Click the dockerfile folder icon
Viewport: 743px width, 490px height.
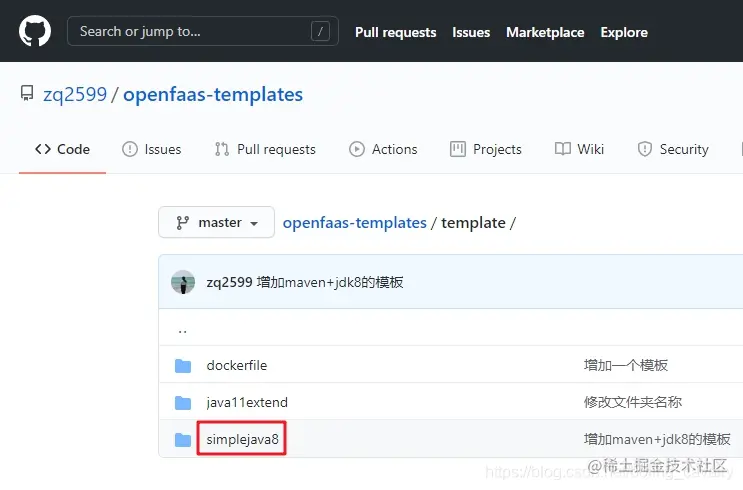(183, 365)
